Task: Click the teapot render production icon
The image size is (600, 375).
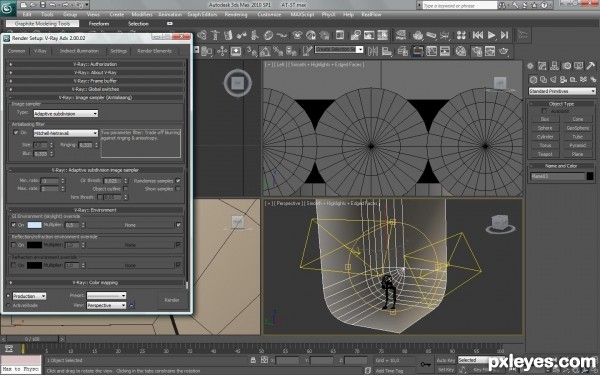Action: 504,51
